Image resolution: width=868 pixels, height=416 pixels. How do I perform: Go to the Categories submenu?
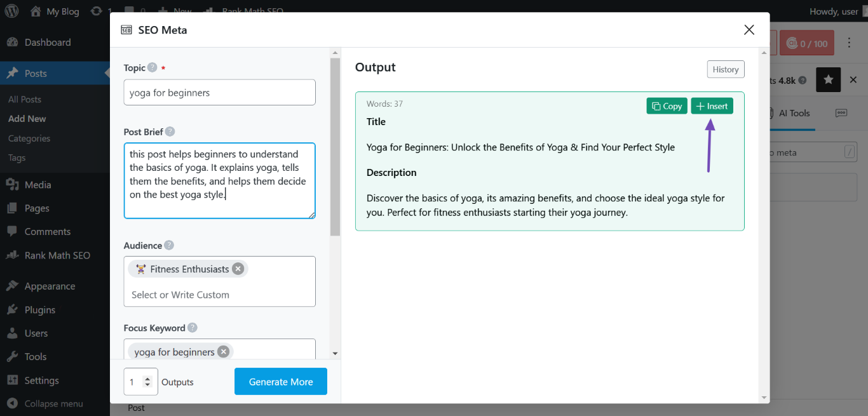29,138
